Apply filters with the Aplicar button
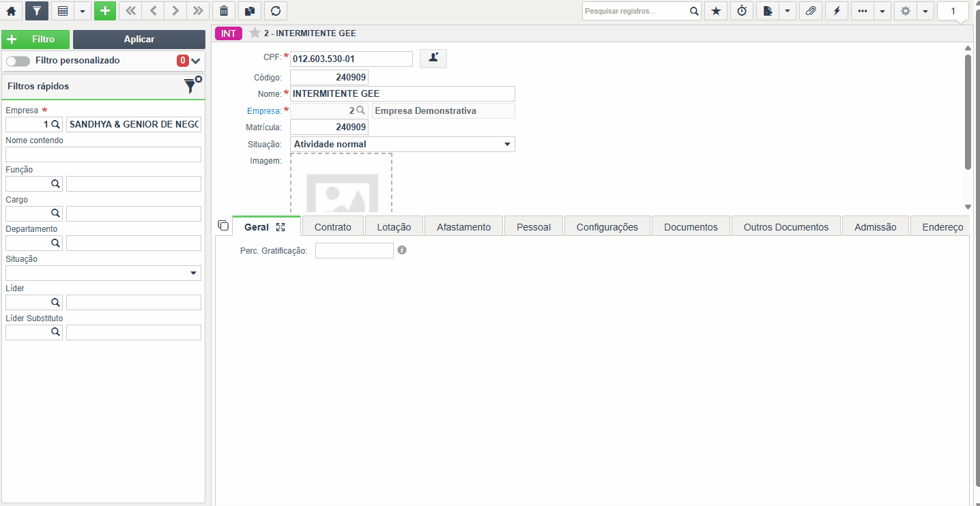The image size is (980, 506). [139, 40]
